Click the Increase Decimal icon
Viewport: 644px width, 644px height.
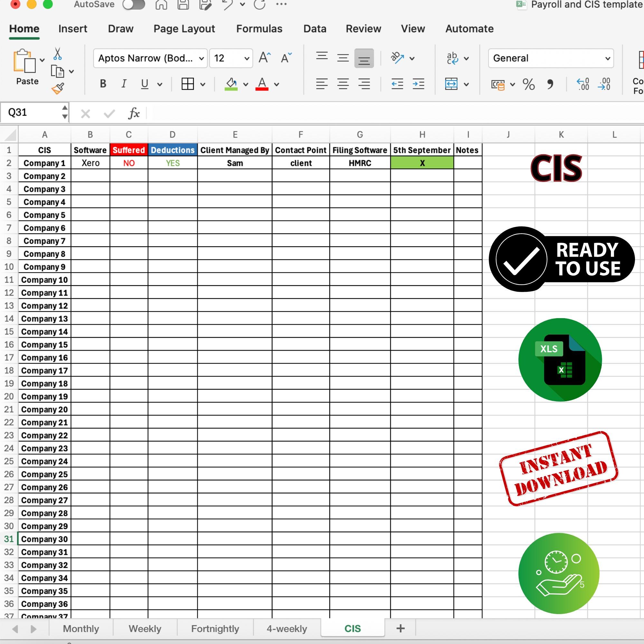coord(583,84)
